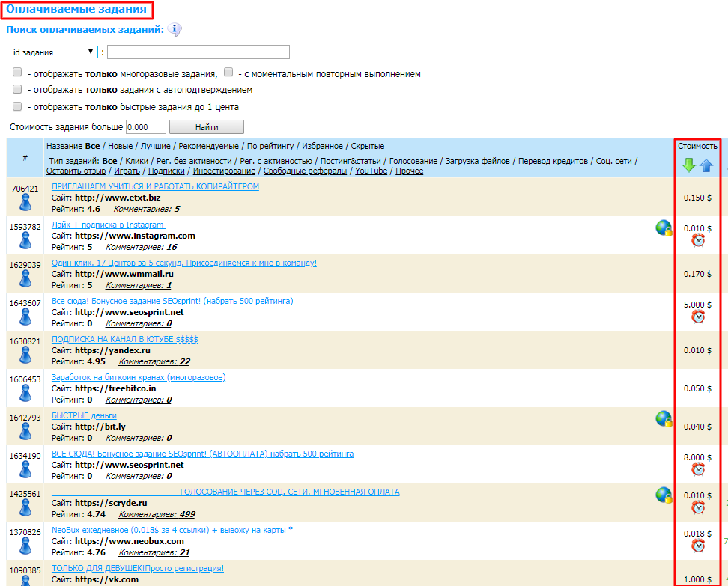Open the id задания dropdown

click(52, 52)
